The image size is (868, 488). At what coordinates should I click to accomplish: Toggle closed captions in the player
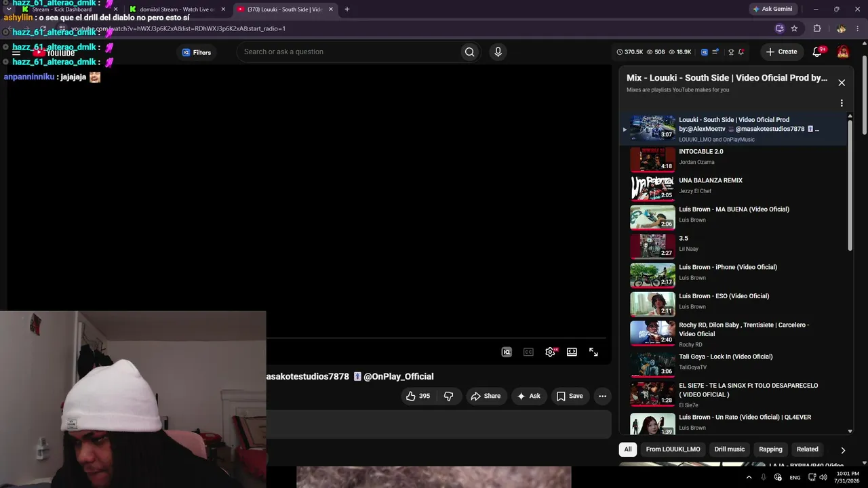tap(528, 352)
